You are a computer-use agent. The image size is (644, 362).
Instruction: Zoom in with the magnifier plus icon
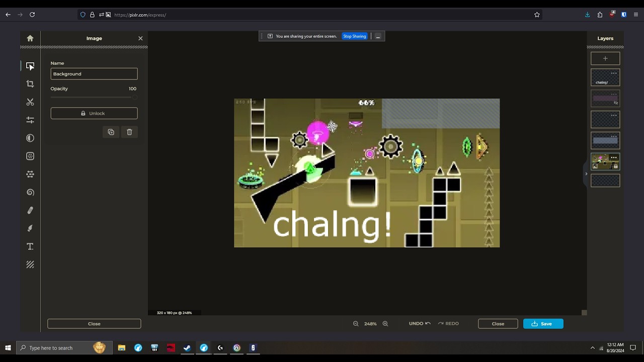pos(385,324)
